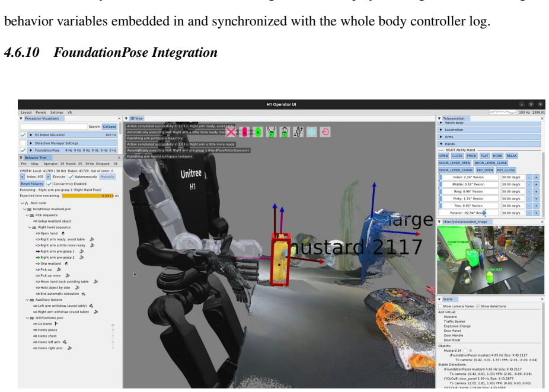Viewport: 549px width, 392px height.
Task: Click the arm icon beside Hold object by side
Action: click(78, 287)
